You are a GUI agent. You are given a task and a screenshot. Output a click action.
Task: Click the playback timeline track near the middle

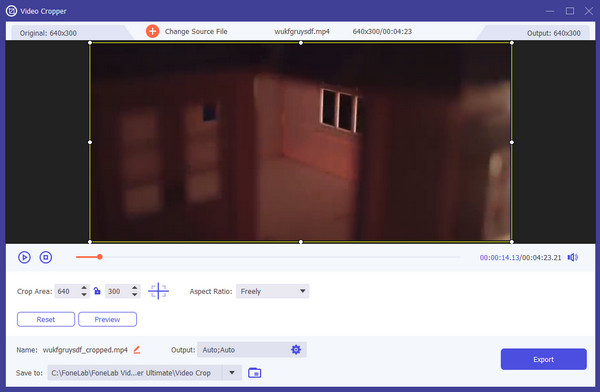[x=268, y=257]
